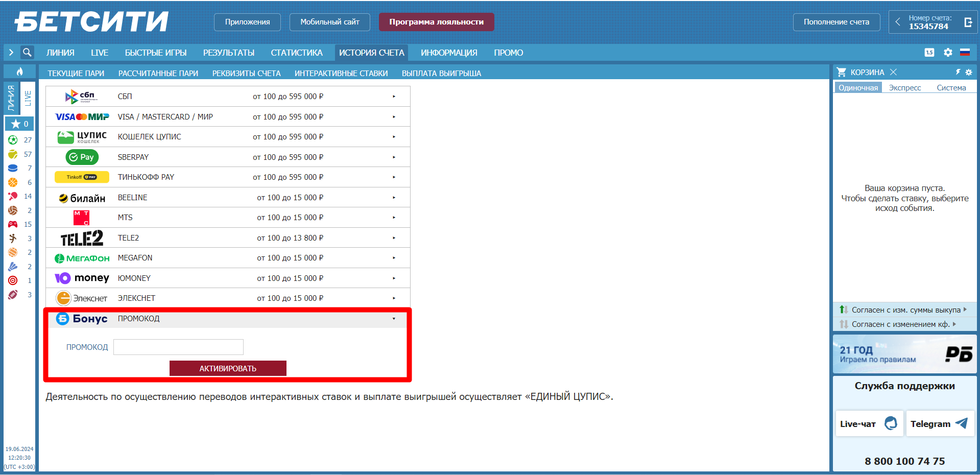Click the flame hot events icon
The width and height of the screenshot is (980, 475).
coord(19,72)
